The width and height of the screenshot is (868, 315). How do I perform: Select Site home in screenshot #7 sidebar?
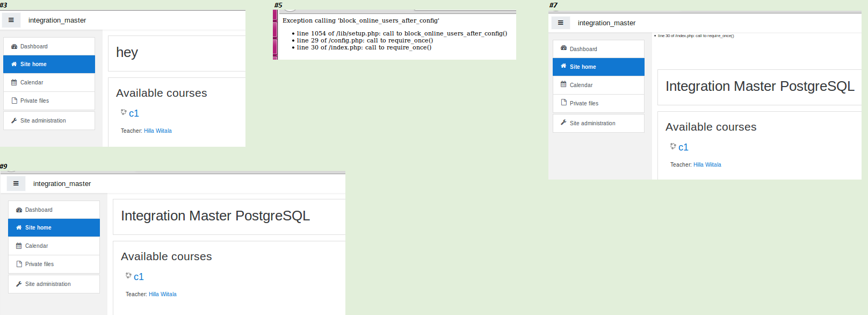tap(598, 67)
